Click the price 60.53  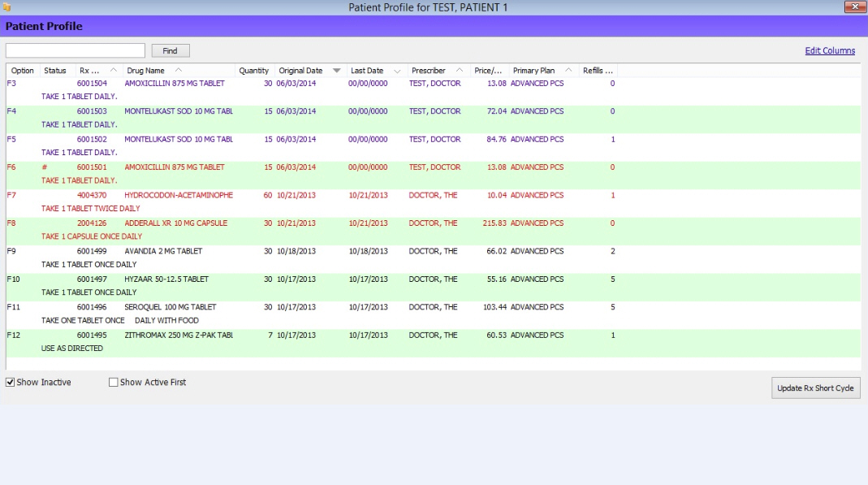[x=497, y=336]
